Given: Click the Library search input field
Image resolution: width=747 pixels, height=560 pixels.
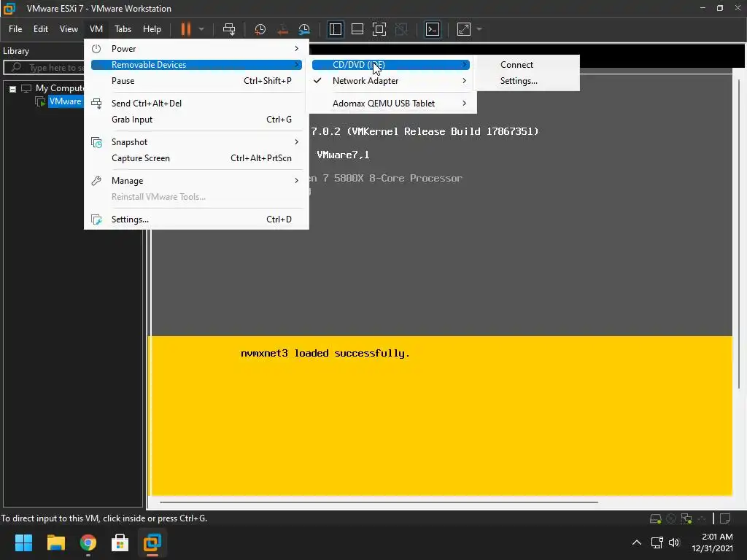Looking at the screenshot, I should tap(44, 68).
